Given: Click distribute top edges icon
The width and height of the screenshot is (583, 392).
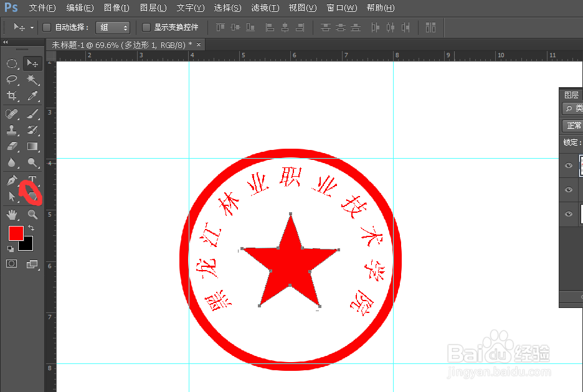Looking at the screenshot, I should tap(326, 27).
